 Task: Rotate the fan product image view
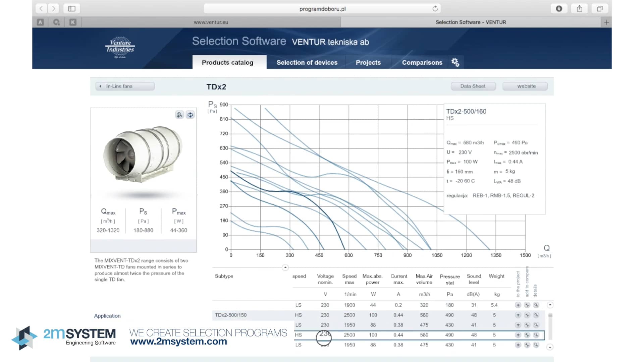coord(190,115)
